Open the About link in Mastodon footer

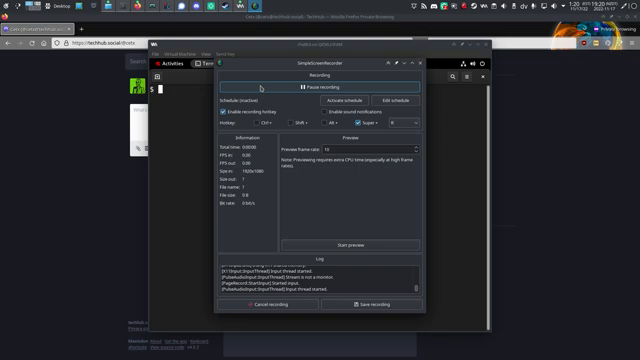pyautogui.click(x=156, y=341)
